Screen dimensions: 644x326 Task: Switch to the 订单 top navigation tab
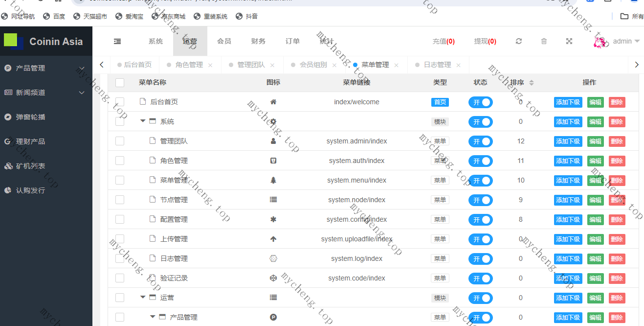coord(292,41)
